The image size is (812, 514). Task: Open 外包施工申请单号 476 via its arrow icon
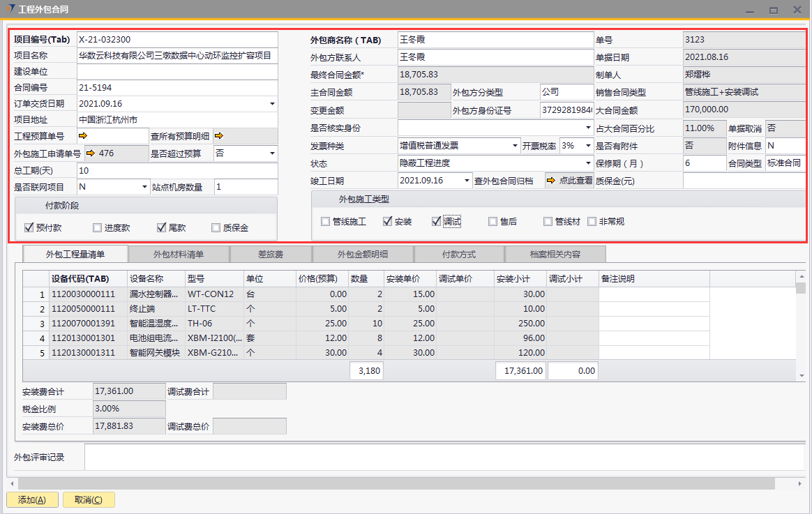tap(91, 153)
